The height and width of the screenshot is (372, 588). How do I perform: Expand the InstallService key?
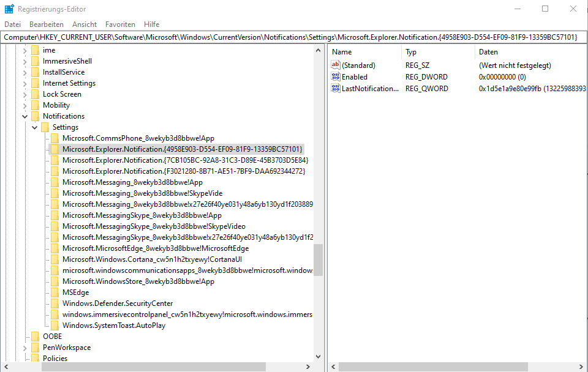coord(24,73)
